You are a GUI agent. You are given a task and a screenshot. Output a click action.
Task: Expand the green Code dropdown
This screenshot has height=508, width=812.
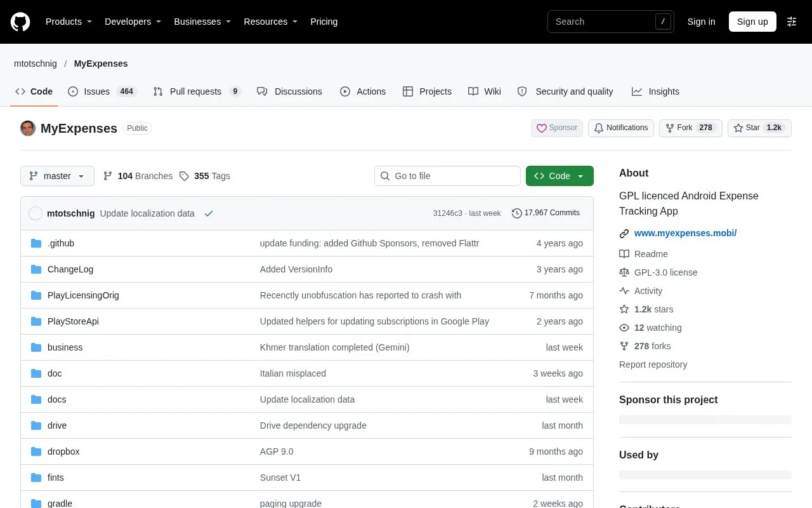(560, 176)
